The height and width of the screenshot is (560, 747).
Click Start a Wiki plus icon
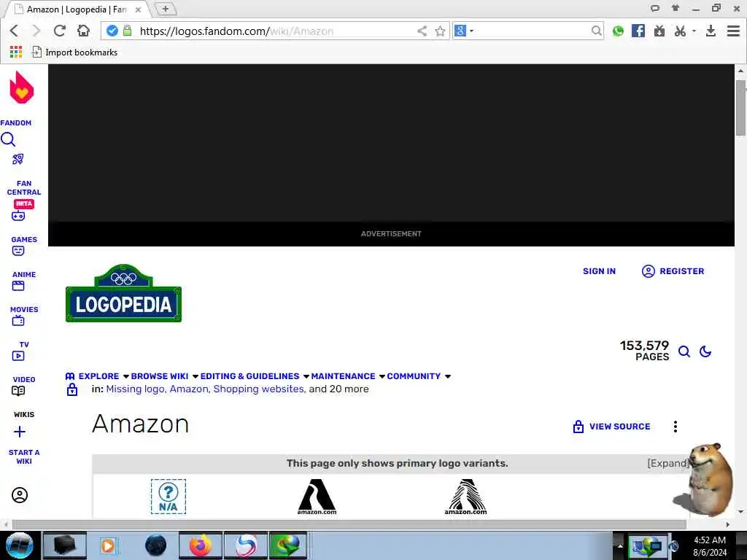20,432
